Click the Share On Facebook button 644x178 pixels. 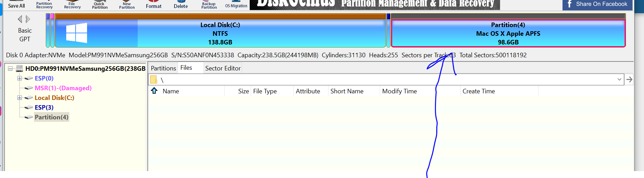pos(598,5)
